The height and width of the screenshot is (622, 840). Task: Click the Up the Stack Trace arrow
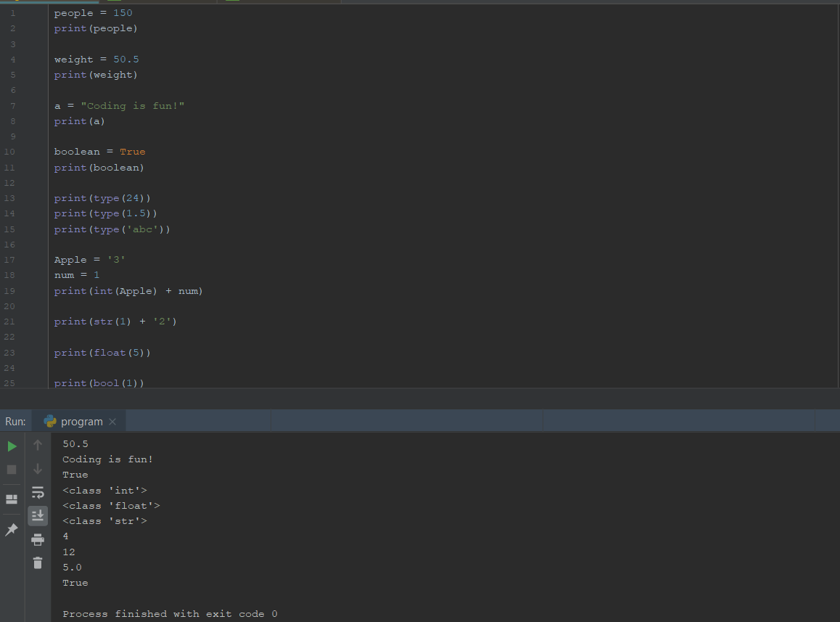[x=38, y=446]
